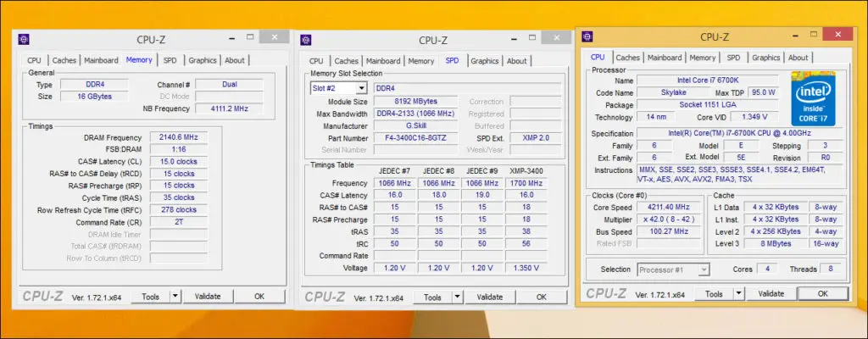868x339 pixels.
Task: Click the CPU-Z title bar icon in the rightmost window
Action: coord(587,36)
